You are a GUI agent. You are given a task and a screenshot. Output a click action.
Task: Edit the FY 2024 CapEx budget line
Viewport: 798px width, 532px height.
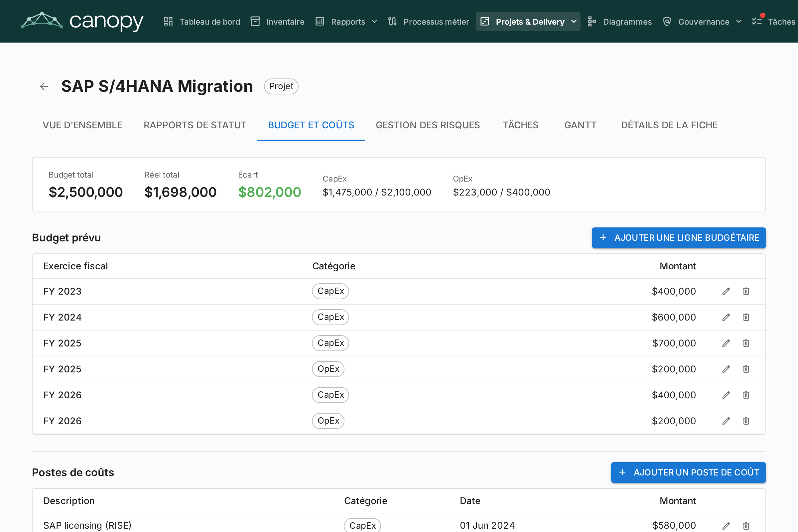click(726, 317)
